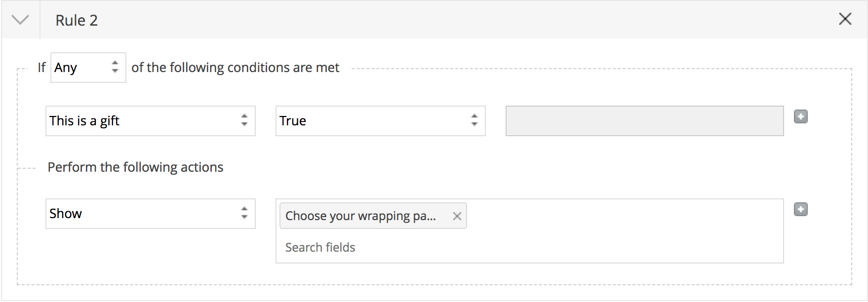The height and width of the screenshot is (302, 868).
Task: Close Rule 2 with the X icon
Action: [x=845, y=19]
